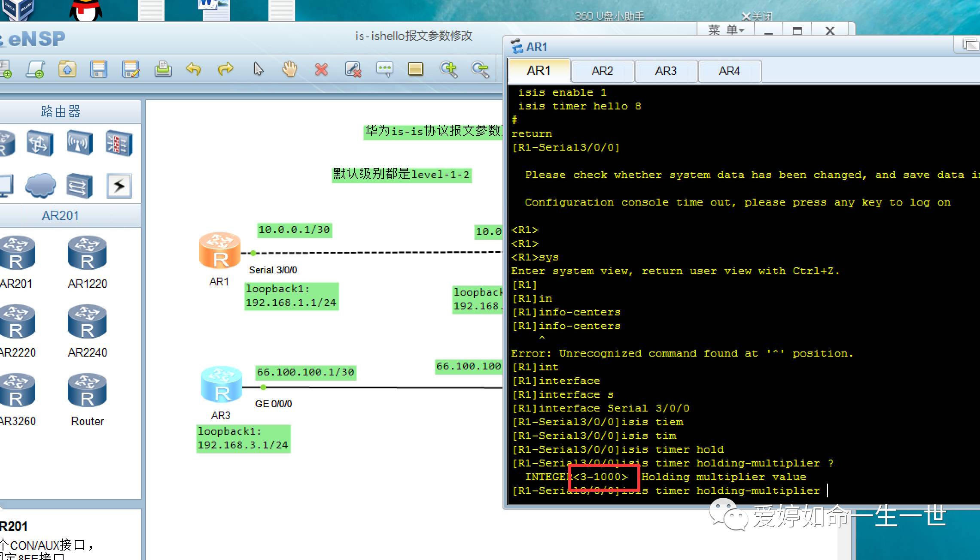Click the print toolbar icon
The image size is (980, 560).
point(163,69)
